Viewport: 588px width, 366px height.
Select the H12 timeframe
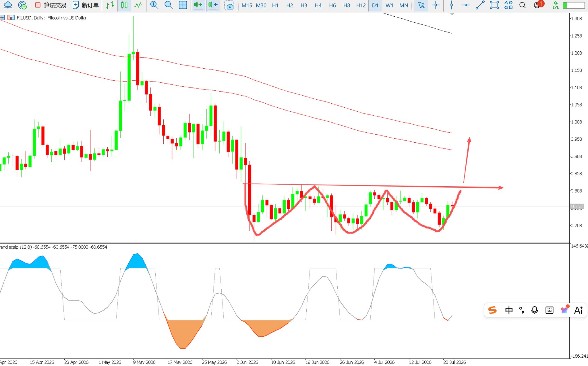point(361,5)
